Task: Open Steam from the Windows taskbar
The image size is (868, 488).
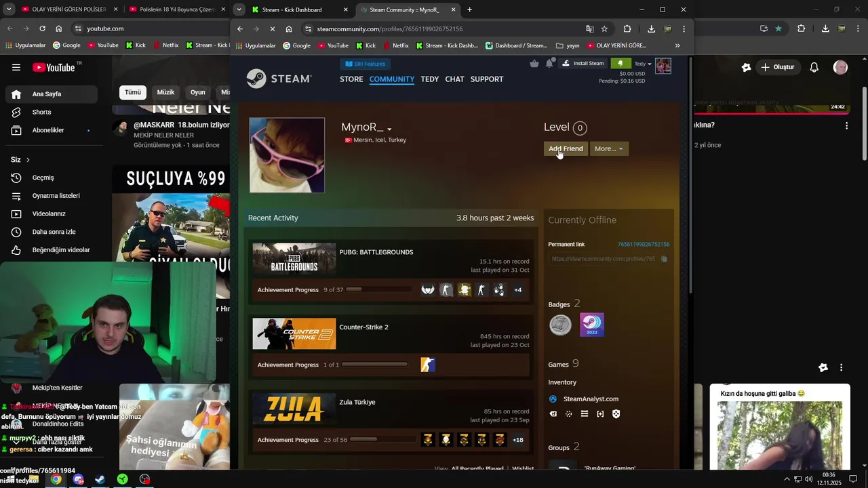Action: click(x=100, y=479)
